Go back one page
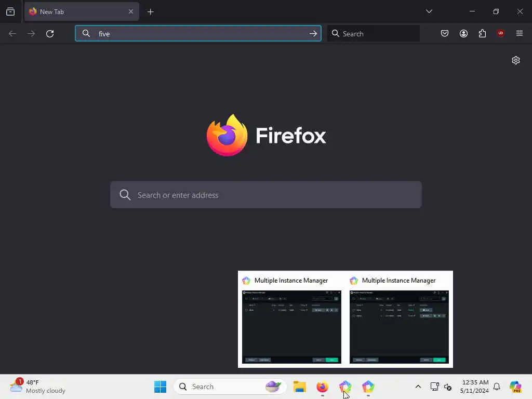Image resolution: width=532 pixels, height=399 pixels. point(12,34)
